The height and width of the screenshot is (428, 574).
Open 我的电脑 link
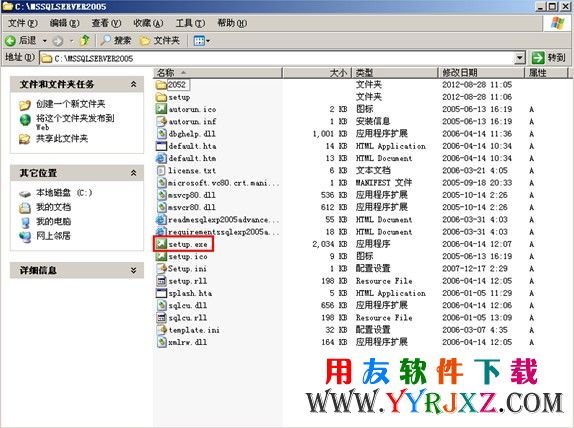[x=53, y=222]
